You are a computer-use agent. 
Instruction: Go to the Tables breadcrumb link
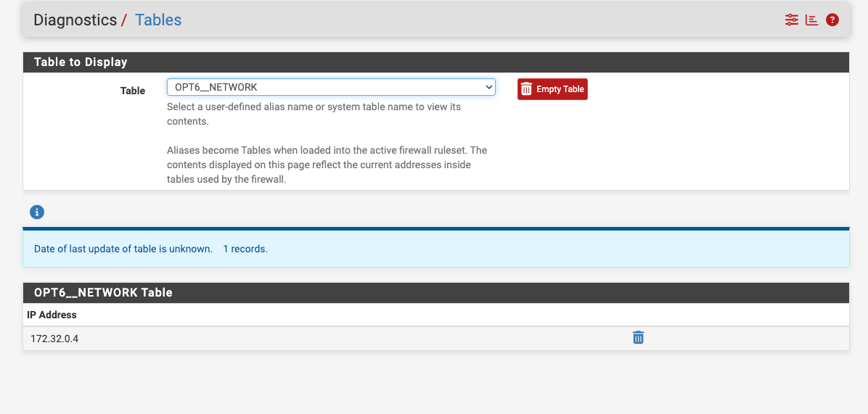[x=158, y=20]
